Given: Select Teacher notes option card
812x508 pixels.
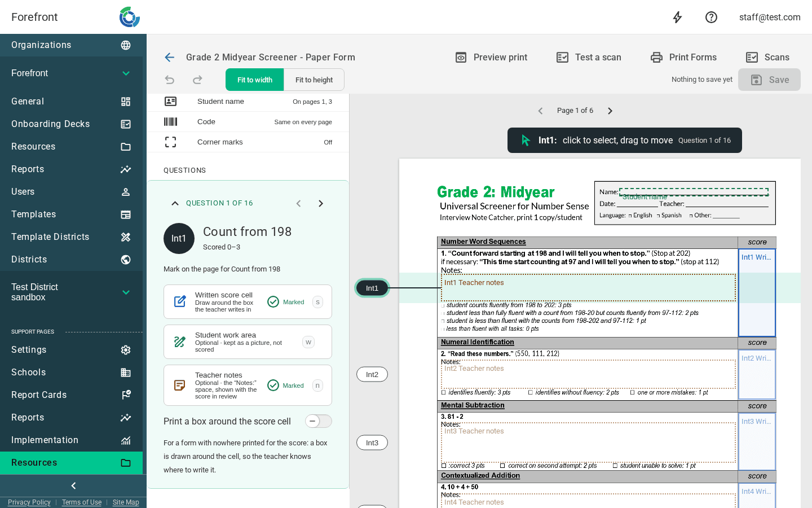Looking at the screenshot, I should [x=248, y=386].
